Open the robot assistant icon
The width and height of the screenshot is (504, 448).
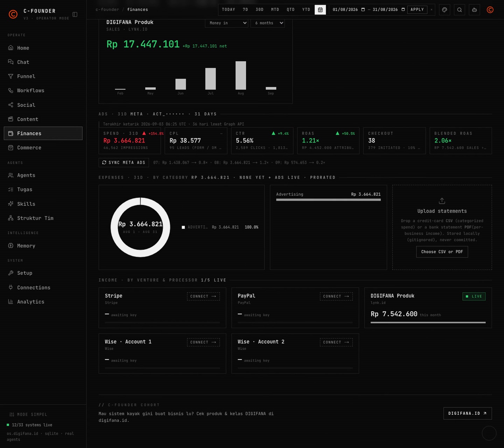coord(474,10)
